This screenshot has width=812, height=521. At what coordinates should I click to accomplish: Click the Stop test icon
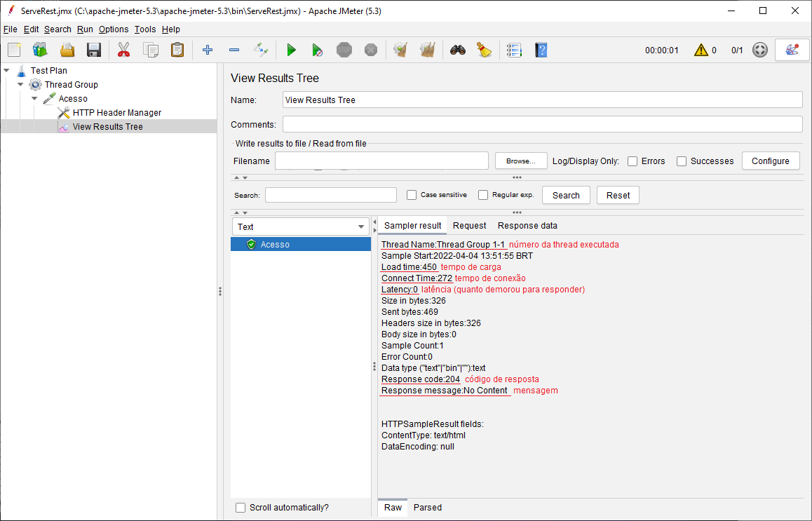344,50
